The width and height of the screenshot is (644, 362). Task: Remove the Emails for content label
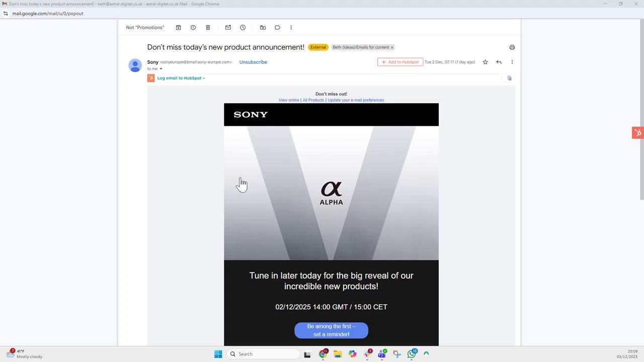coord(392,47)
